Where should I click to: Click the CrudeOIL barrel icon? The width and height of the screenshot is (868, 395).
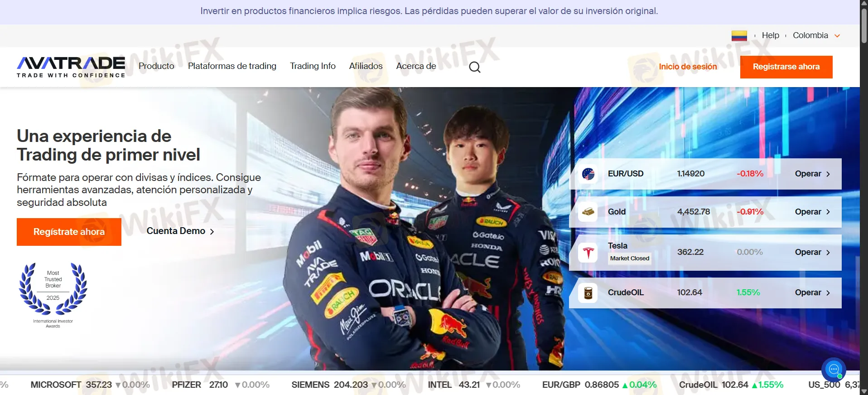[x=588, y=293]
